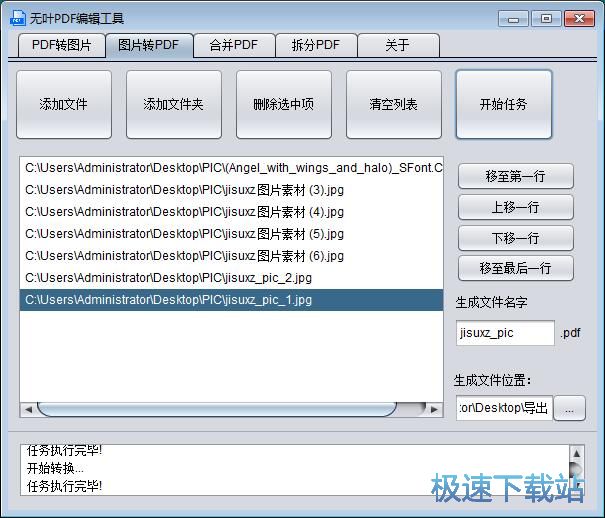Click the file list left scroll arrow

28,409
